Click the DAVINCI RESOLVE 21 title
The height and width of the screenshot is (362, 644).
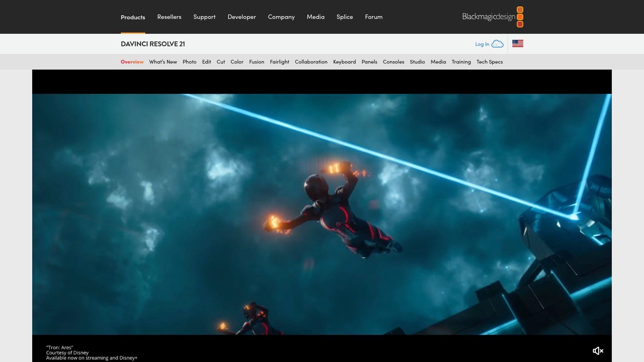153,44
